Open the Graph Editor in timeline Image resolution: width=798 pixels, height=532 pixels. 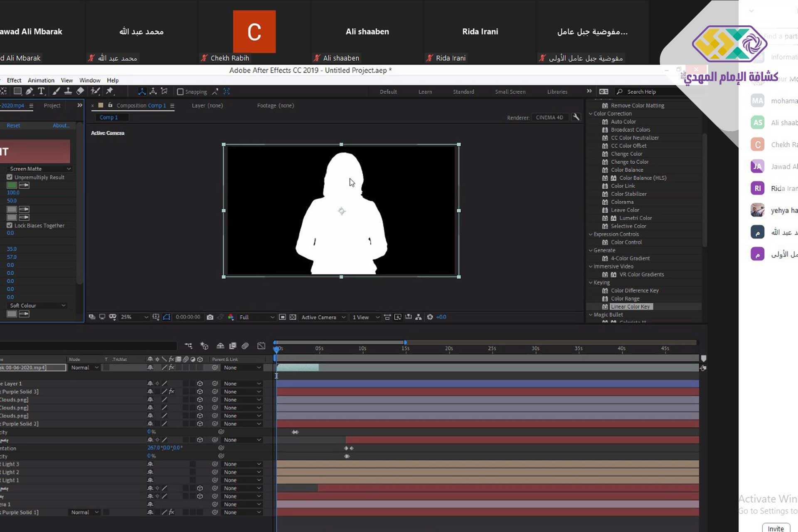pos(261,346)
